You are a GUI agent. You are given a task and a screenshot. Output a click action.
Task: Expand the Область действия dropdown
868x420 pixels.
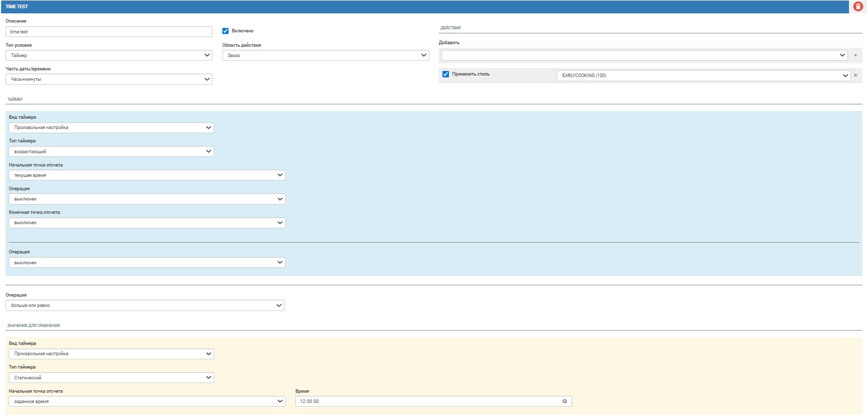point(325,56)
